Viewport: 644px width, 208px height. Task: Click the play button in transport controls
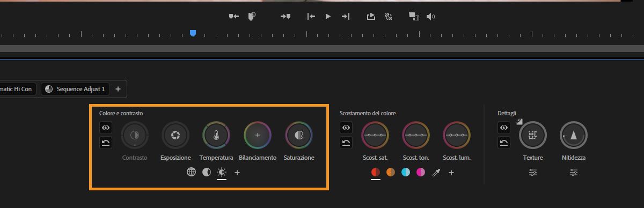click(328, 17)
